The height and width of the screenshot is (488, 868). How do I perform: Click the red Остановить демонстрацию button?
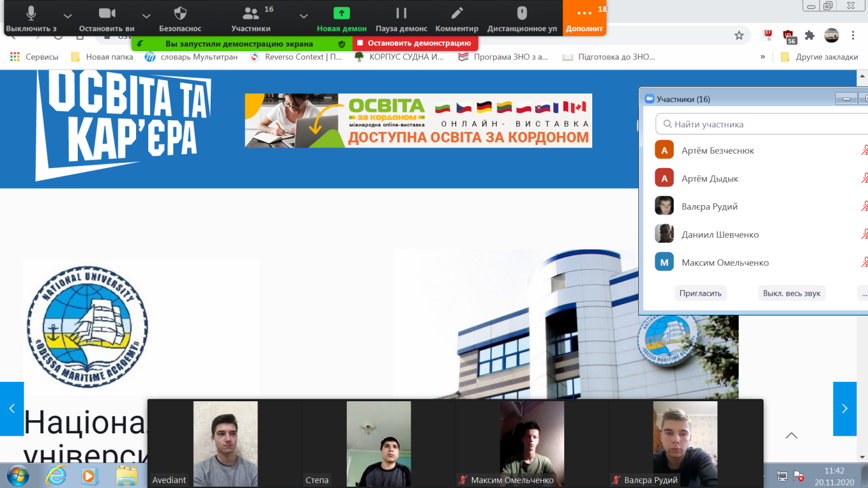pyautogui.click(x=415, y=43)
